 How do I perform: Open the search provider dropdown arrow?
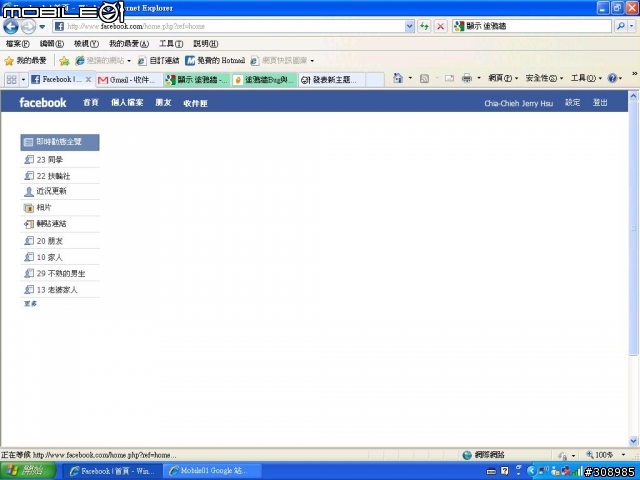point(632,27)
